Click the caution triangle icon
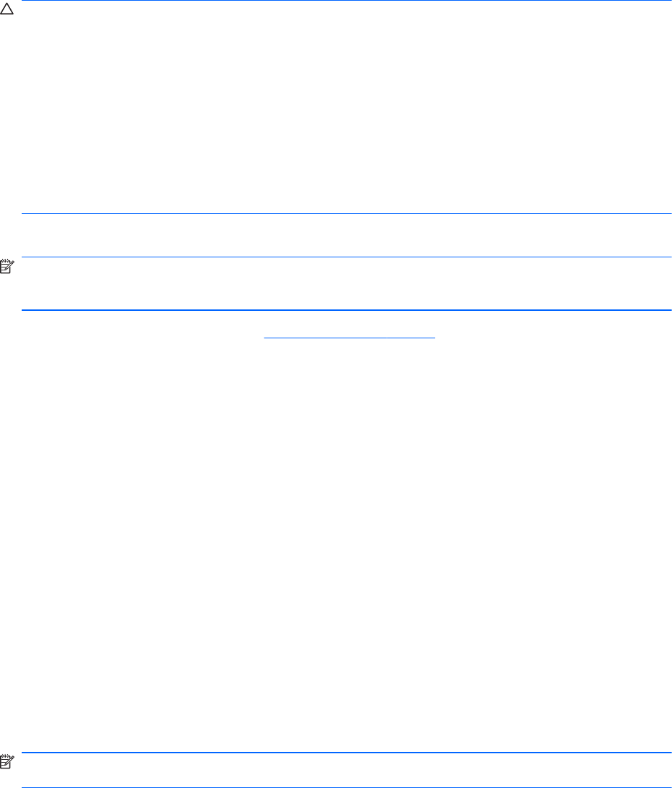This screenshot has height=788, width=672. click(x=7, y=9)
